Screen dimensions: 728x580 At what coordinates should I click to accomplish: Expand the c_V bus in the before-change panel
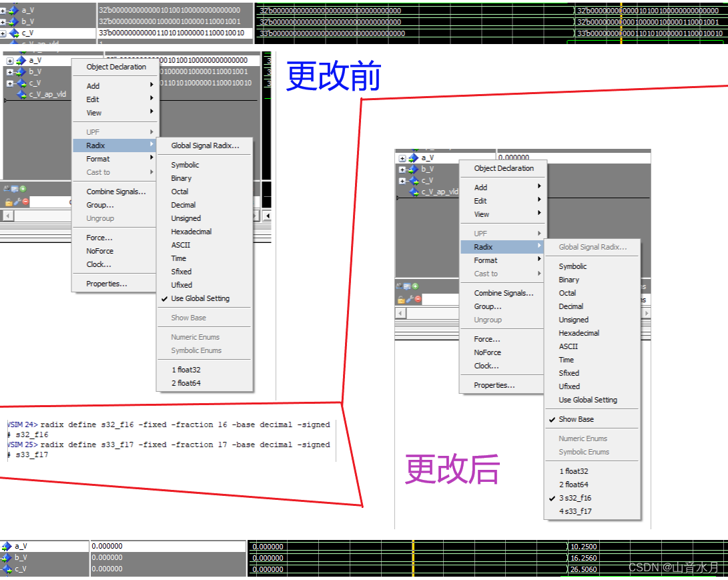coord(10,83)
